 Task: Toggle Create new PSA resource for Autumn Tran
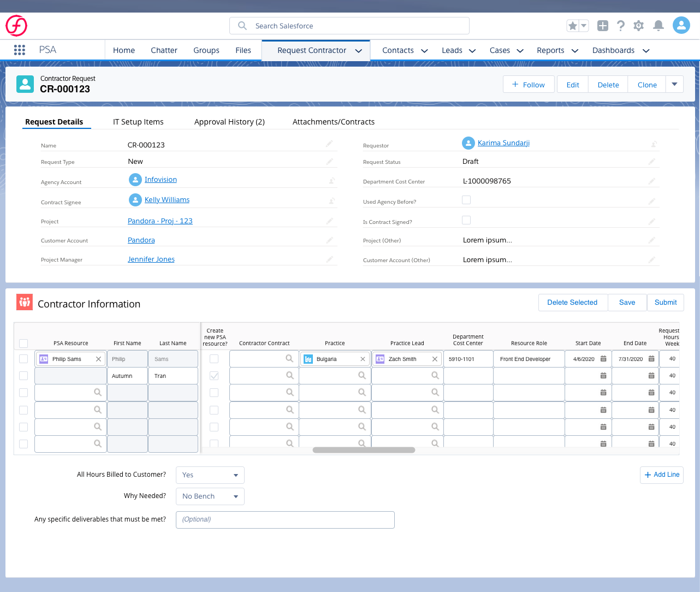point(214,376)
